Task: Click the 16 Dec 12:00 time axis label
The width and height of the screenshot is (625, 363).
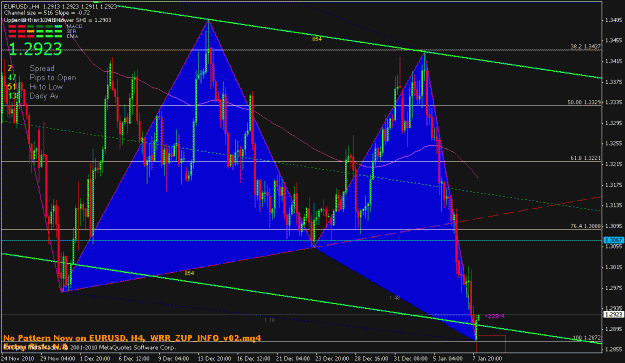Action: (254, 358)
